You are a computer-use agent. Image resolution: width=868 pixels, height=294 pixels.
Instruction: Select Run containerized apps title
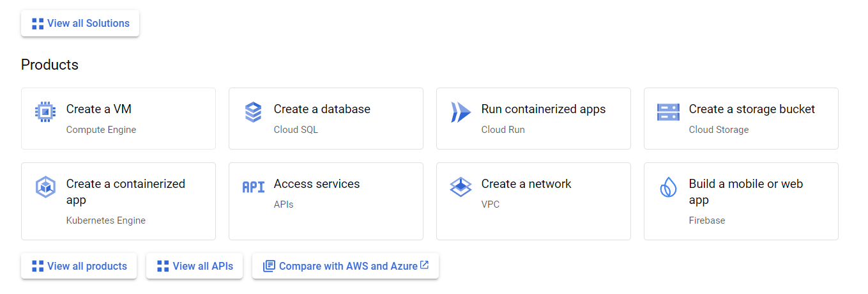[544, 109]
